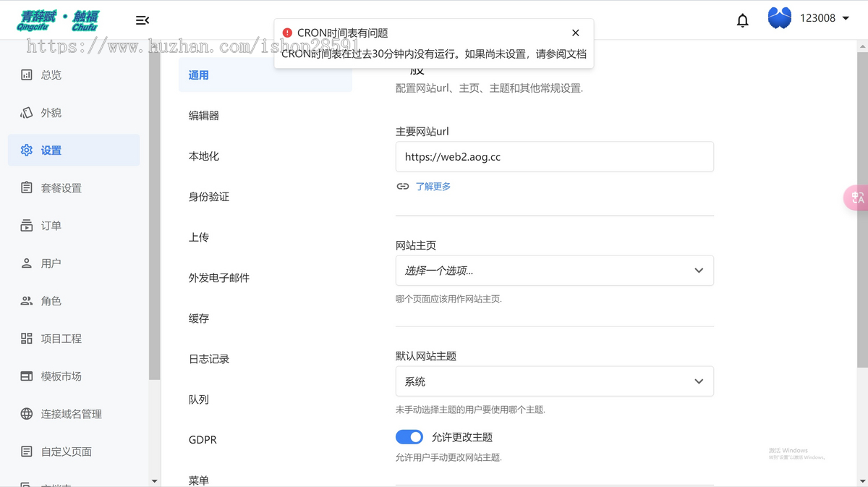The width and height of the screenshot is (868, 487).
Task: Click the link chain icon beside 了解更多
Action: [403, 186]
